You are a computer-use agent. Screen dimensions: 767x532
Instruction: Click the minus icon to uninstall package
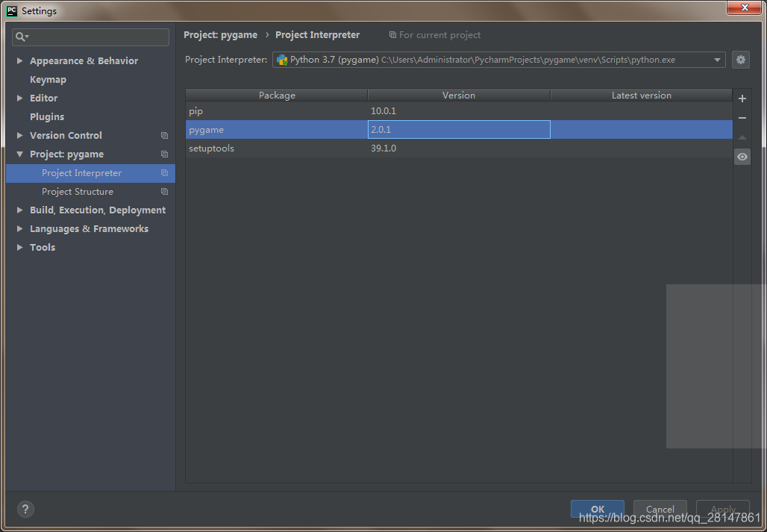tap(742, 118)
